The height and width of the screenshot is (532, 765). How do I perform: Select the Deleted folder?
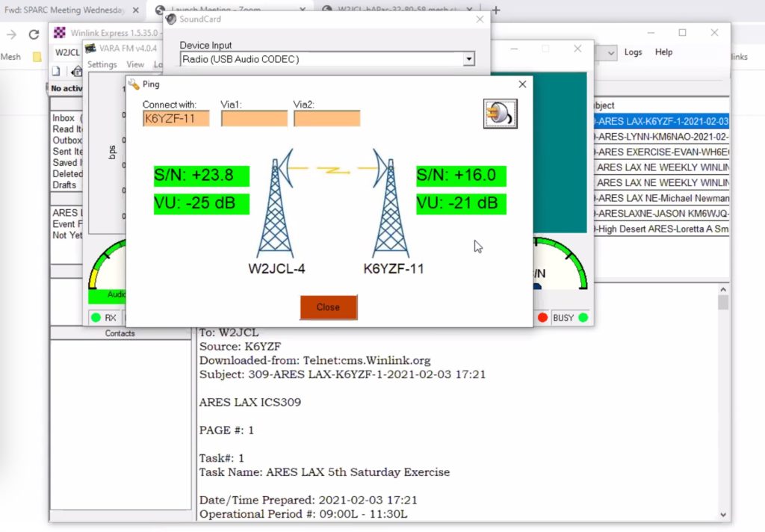66,174
